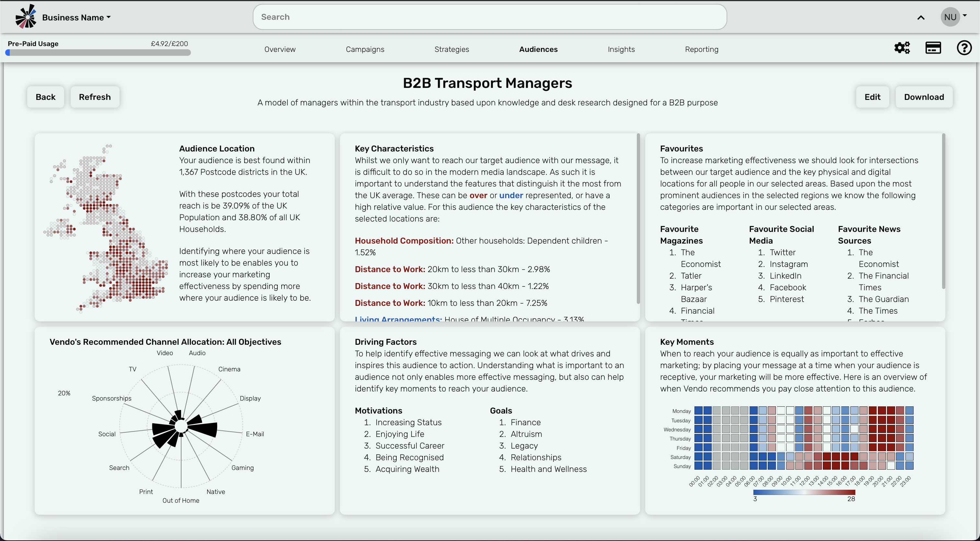Click the B2B Transport Managers title
The image size is (980, 541).
coord(487,83)
